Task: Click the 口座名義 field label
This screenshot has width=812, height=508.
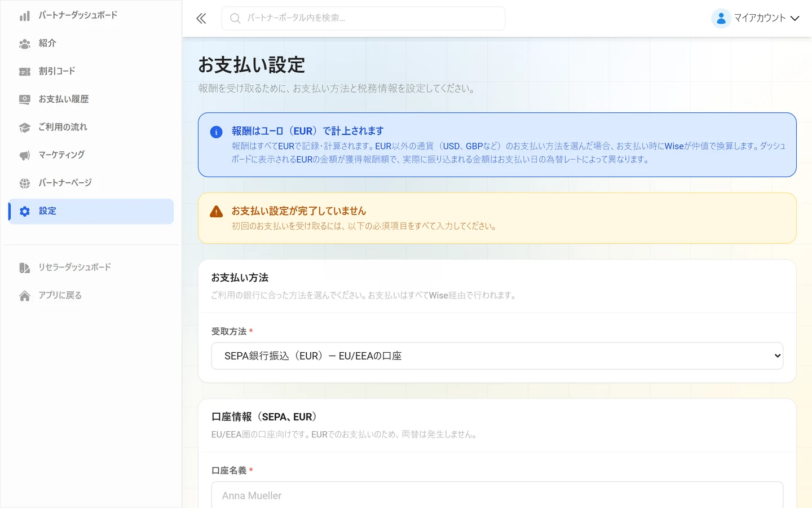Action: coord(229,471)
